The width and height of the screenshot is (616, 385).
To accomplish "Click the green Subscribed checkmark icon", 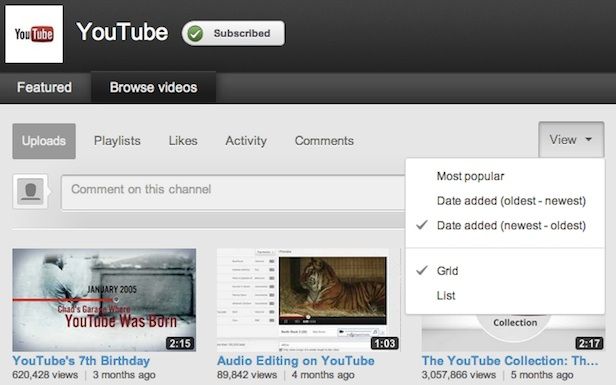I will [x=195, y=33].
